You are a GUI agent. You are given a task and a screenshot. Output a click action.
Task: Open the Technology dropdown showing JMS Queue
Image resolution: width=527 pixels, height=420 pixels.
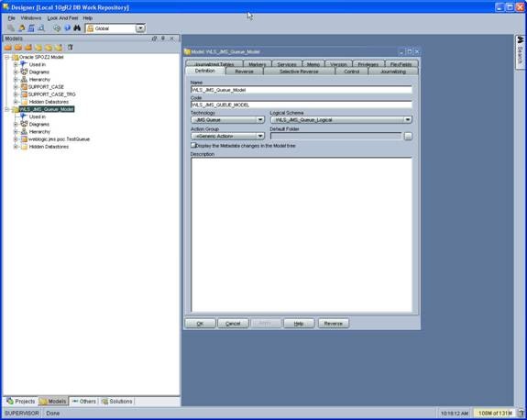(227, 120)
